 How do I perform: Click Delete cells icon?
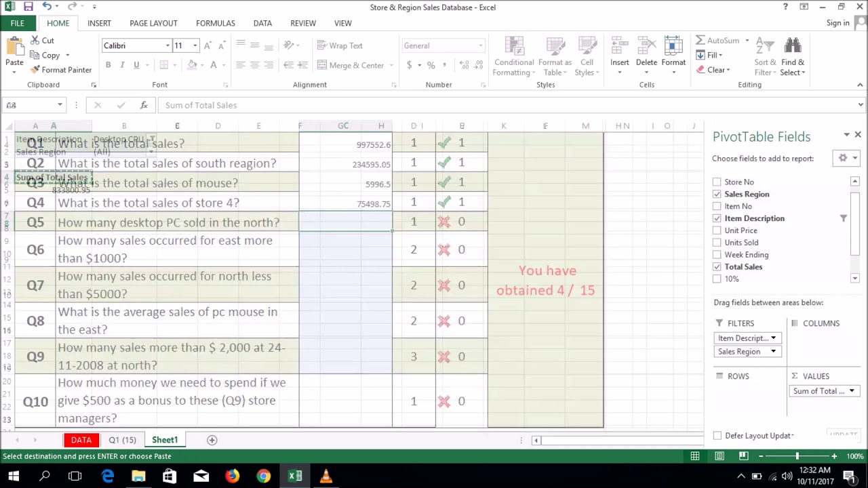pos(646,47)
